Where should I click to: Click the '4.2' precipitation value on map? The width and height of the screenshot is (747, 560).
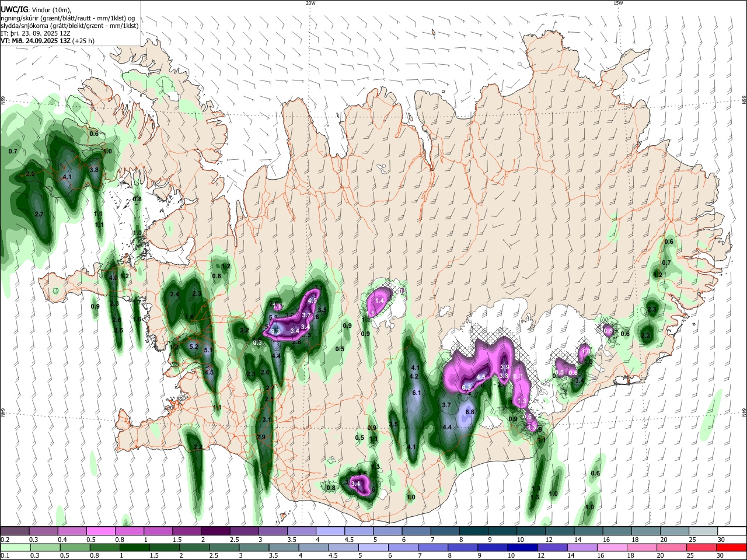click(414, 377)
